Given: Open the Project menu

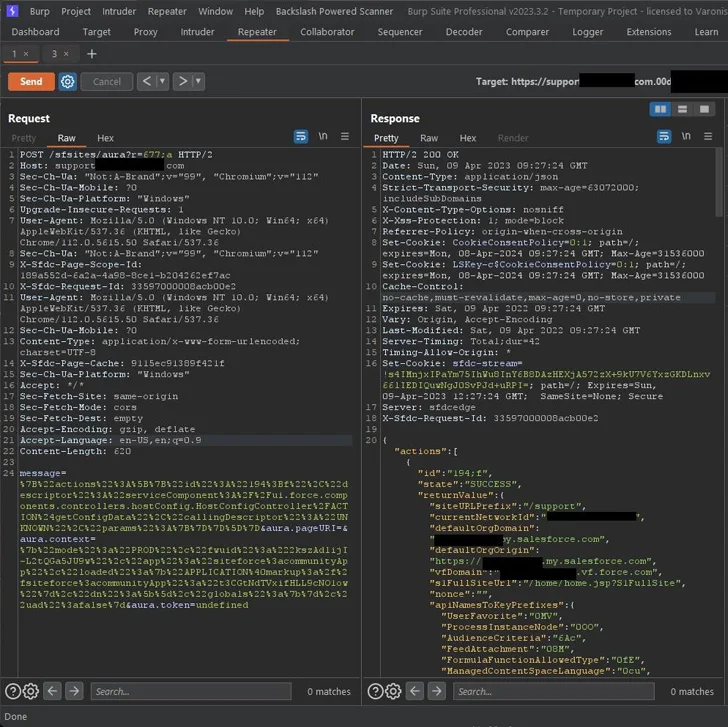Looking at the screenshot, I should pos(76,11).
